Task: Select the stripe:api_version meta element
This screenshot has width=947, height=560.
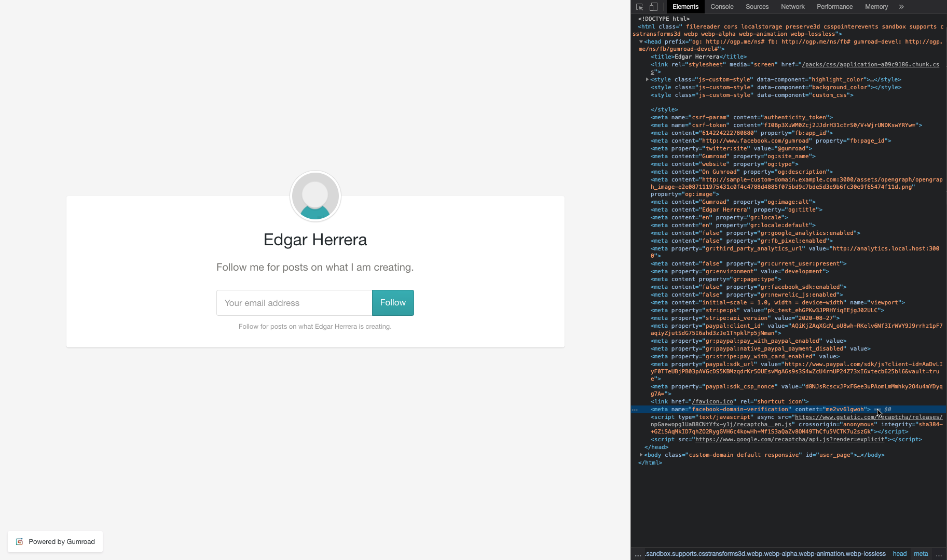Action: pos(745,318)
